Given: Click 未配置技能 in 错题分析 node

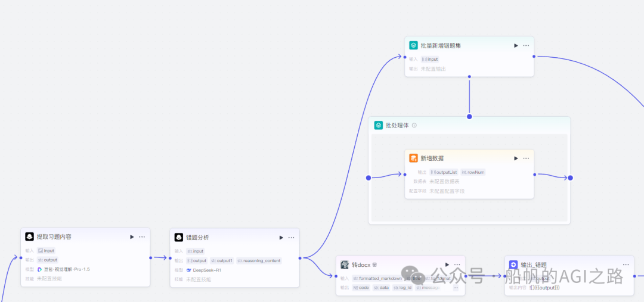Looking at the screenshot, I should pos(199,279).
